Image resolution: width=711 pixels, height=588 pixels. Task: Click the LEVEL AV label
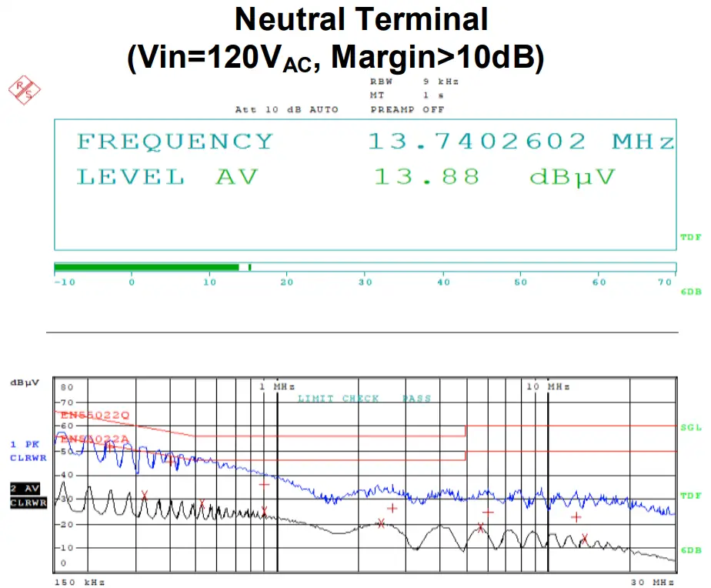[167, 176]
